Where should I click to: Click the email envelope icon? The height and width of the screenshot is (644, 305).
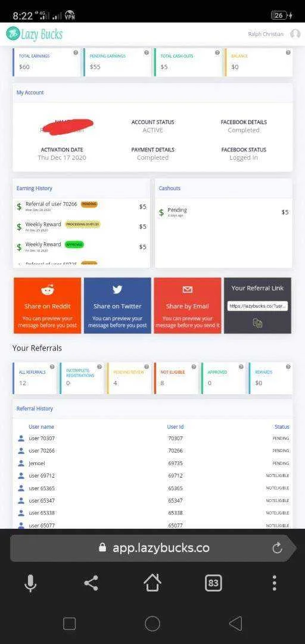(188, 290)
